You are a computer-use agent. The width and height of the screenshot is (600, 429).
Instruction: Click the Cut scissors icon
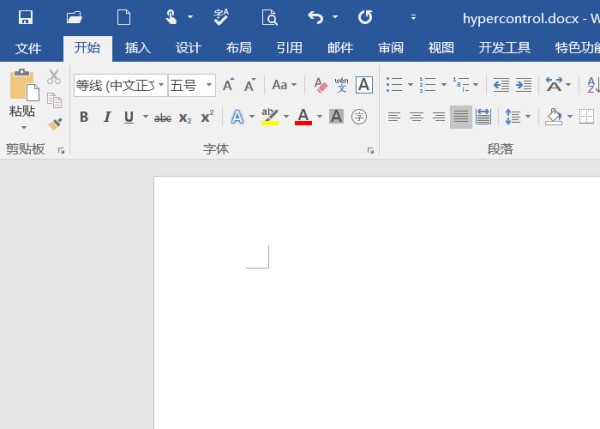(x=55, y=77)
